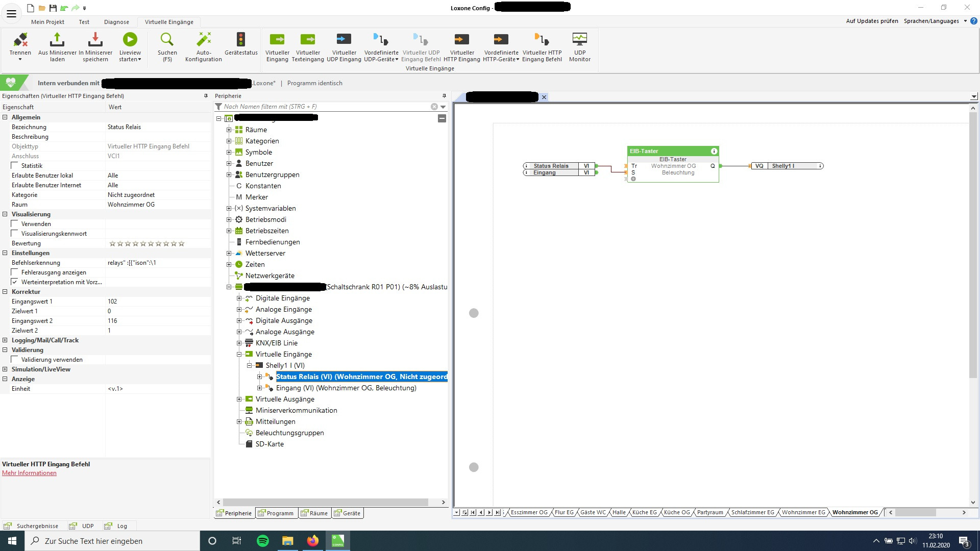Check Validierung verwenden option
Viewport: 980px width, 551px height.
15,360
